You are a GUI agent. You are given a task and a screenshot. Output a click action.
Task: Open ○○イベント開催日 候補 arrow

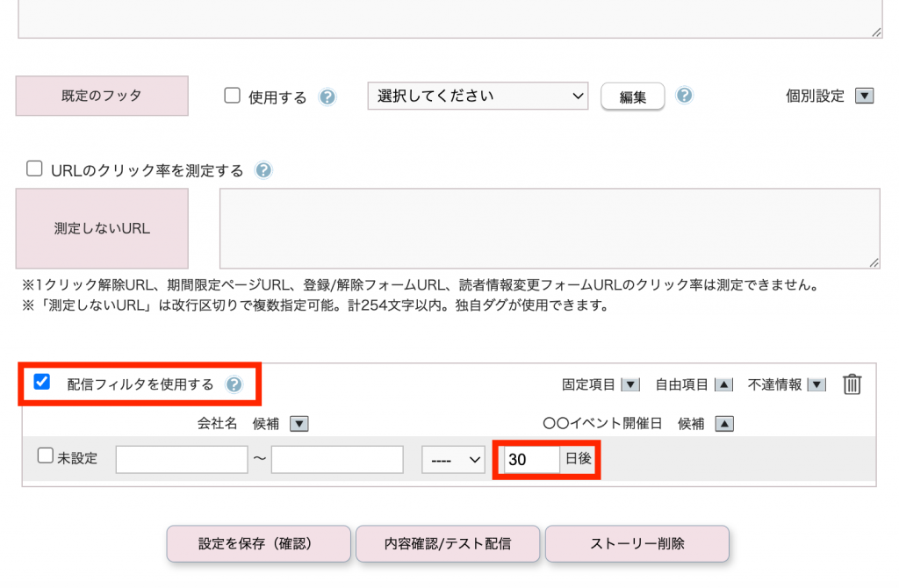(x=724, y=424)
